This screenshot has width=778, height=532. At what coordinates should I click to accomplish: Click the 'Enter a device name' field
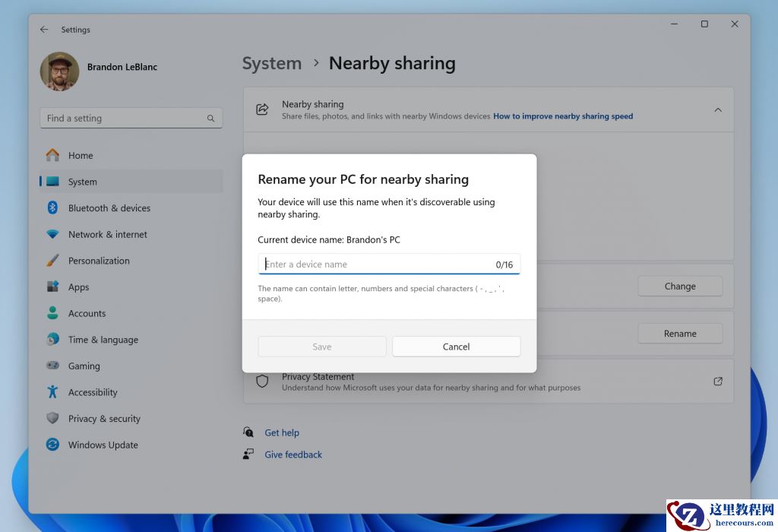[x=376, y=264]
